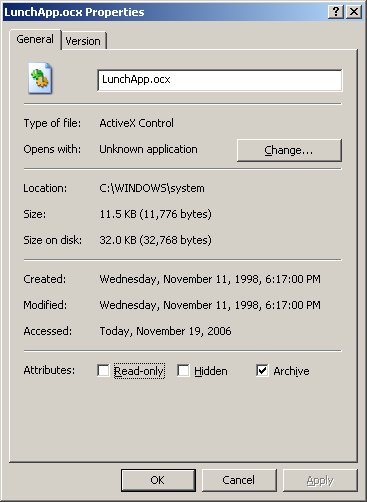Image resolution: width=367 pixels, height=502 pixels.
Task: Close the LunchApp.ocx Properties dialog
Action: 354,12
